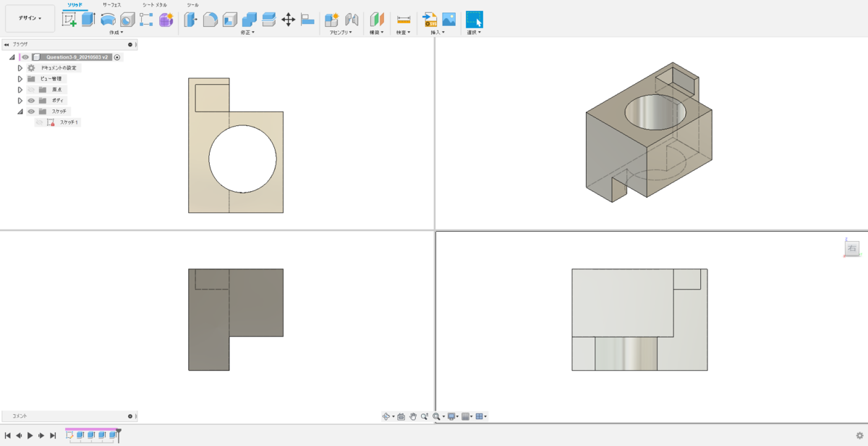Viewport: 868px width, 446px height.
Task: Open the 検査 dropdown menu
Action: (x=404, y=33)
